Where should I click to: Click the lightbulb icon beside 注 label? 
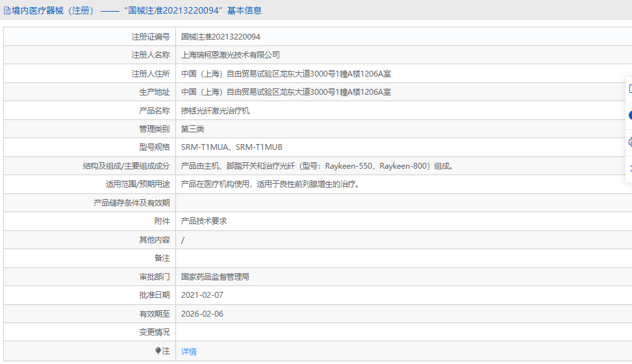(x=158, y=351)
